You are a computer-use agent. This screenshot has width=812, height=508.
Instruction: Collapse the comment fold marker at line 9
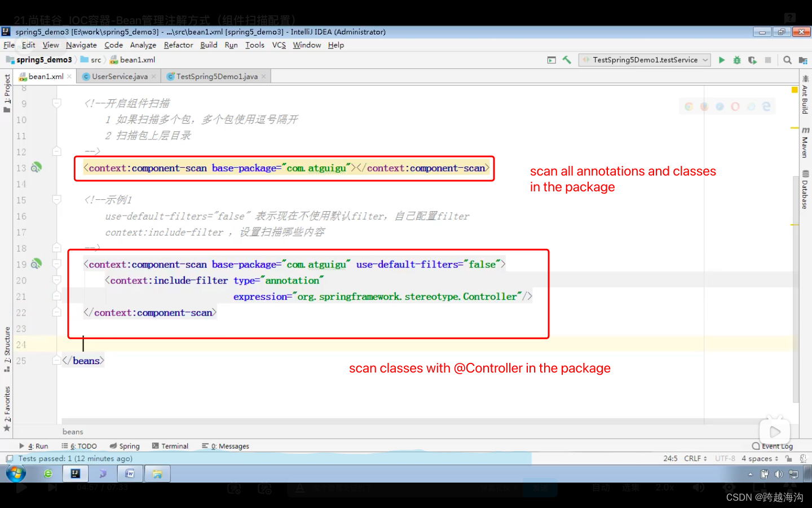click(56, 103)
